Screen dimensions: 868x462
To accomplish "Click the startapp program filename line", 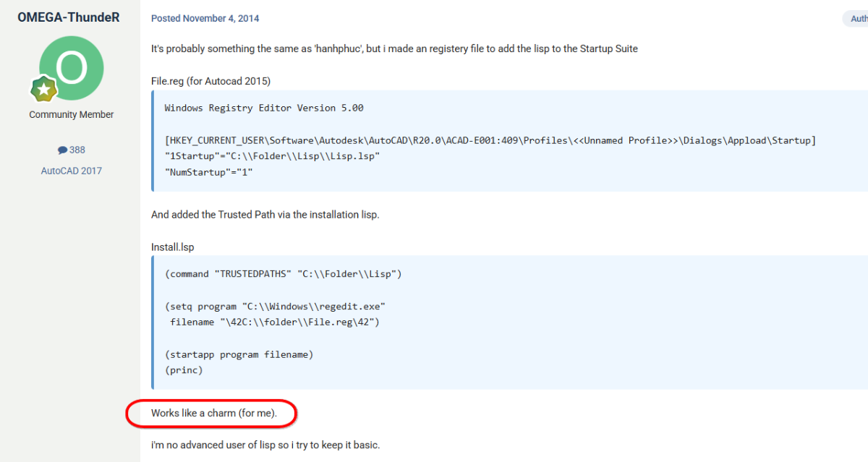I will click(239, 355).
